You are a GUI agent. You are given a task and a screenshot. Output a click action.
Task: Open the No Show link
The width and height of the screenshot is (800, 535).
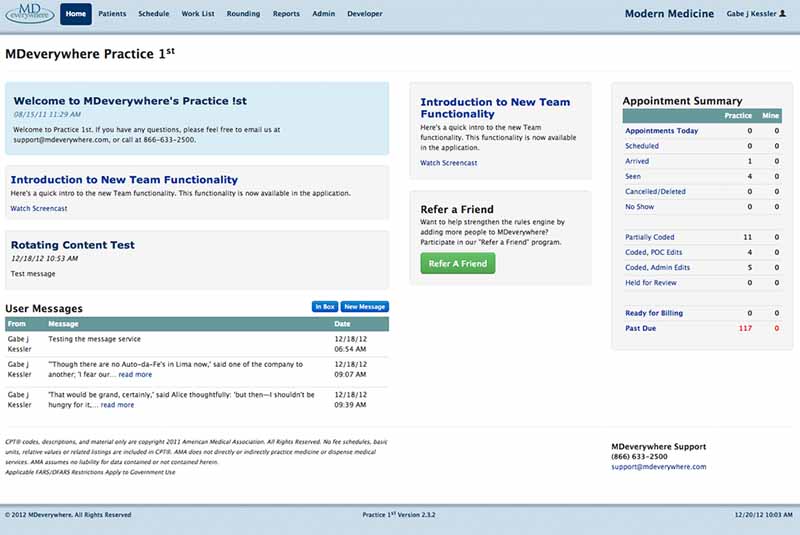coord(639,207)
